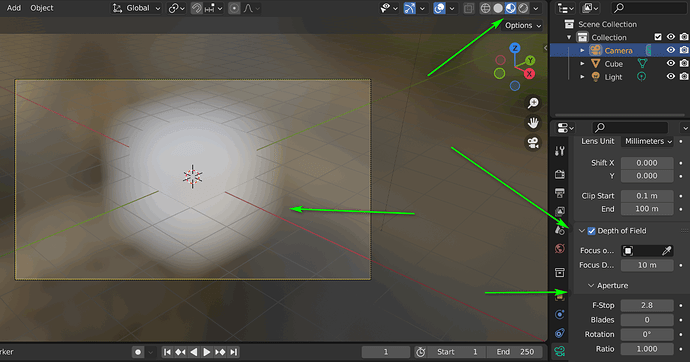This screenshot has width=690, height=362.
Task: Select the Camera object in outliner
Action: pyautogui.click(x=618, y=51)
